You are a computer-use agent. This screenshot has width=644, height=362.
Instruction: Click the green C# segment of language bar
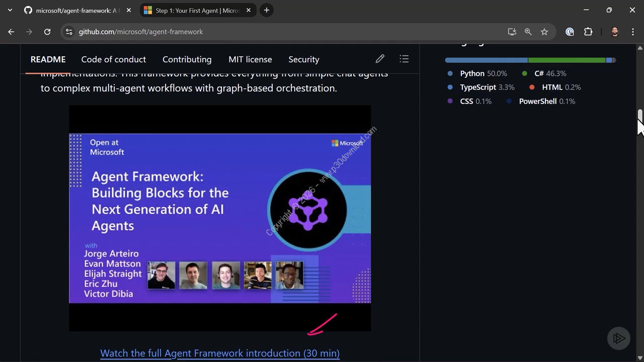pos(567,60)
